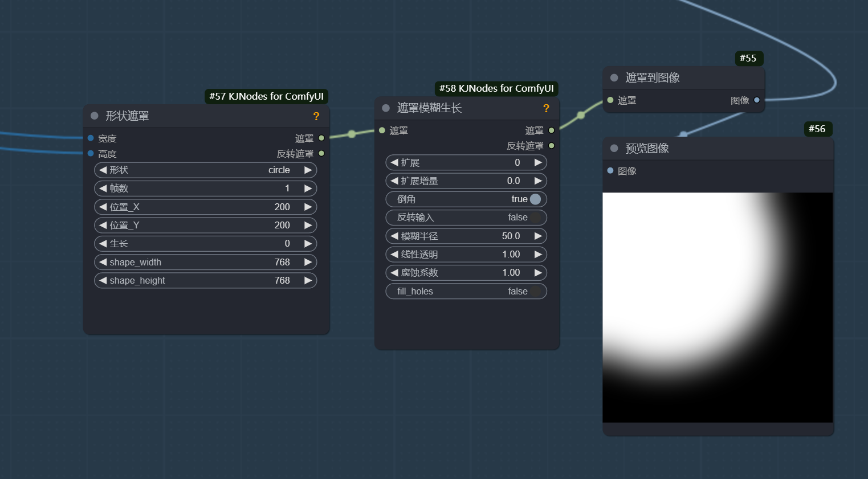Increase 模糊半径 value

pyautogui.click(x=538, y=236)
